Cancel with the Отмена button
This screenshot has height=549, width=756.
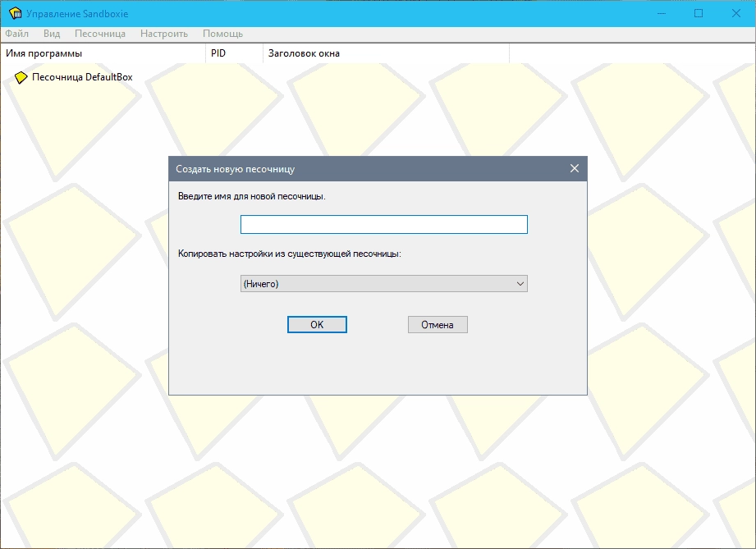click(438, 324)
